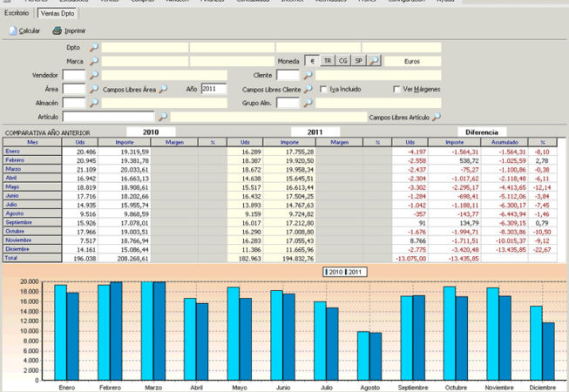
Task: Open the Artículo lookup magnifier
Action: [163, 117]
